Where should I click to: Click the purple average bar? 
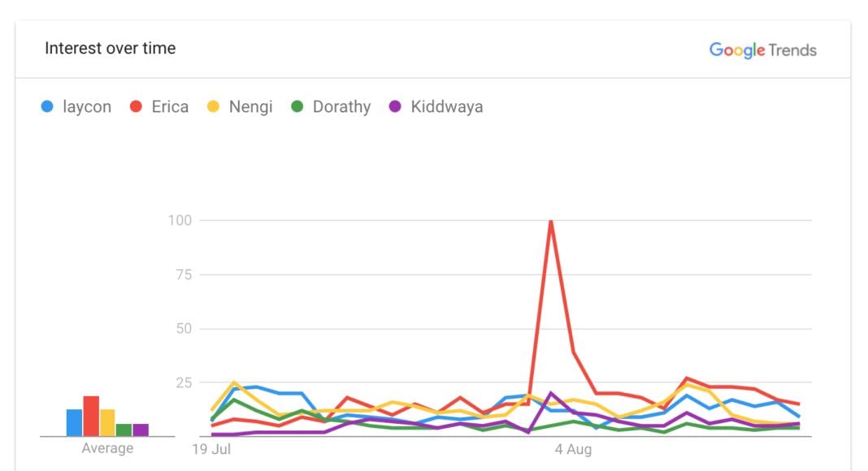tap(141, 430)
